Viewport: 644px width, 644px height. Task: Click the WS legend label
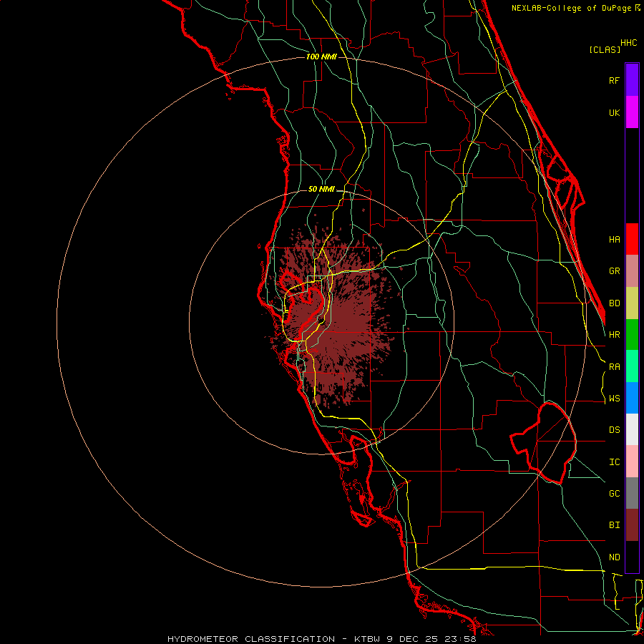pos(615,399)
